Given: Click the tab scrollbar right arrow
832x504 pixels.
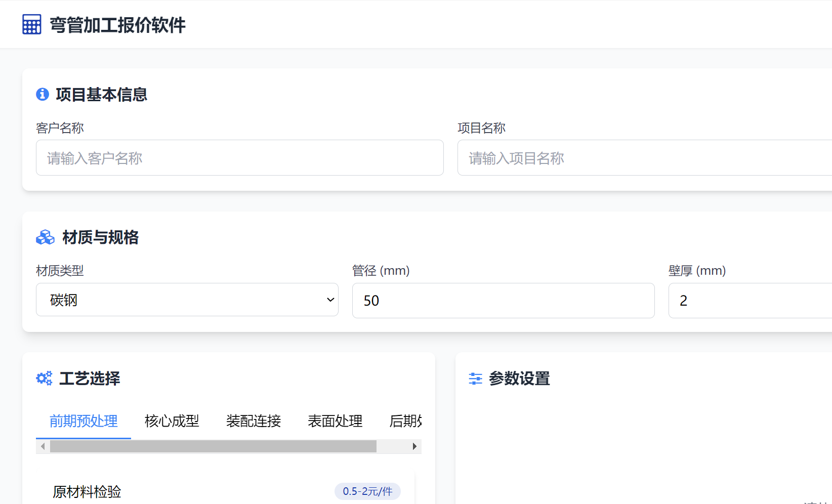Looking at the screenshot, I should (414, 446).
